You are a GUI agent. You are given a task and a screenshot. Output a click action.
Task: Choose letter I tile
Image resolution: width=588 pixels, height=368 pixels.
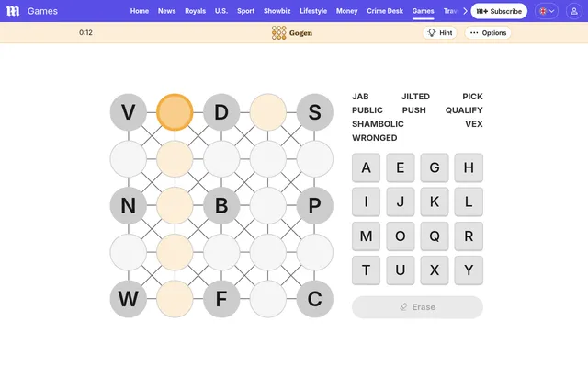[x=366, y=201]
